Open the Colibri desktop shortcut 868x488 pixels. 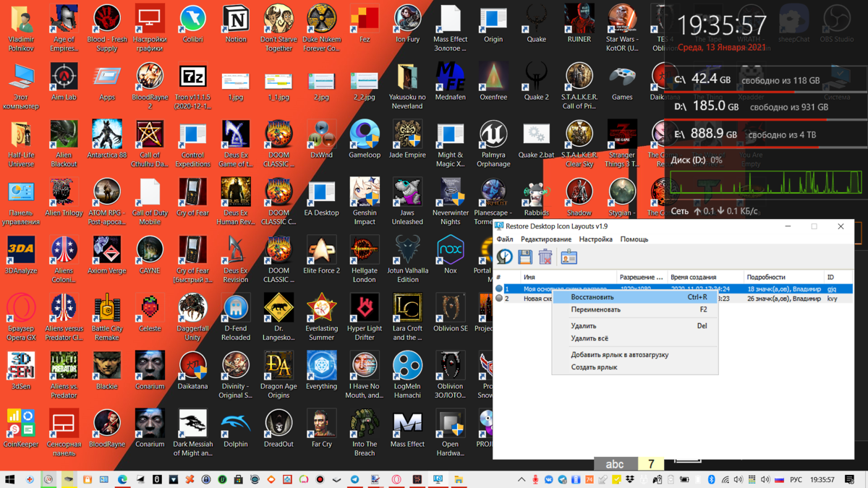[193, 23]
